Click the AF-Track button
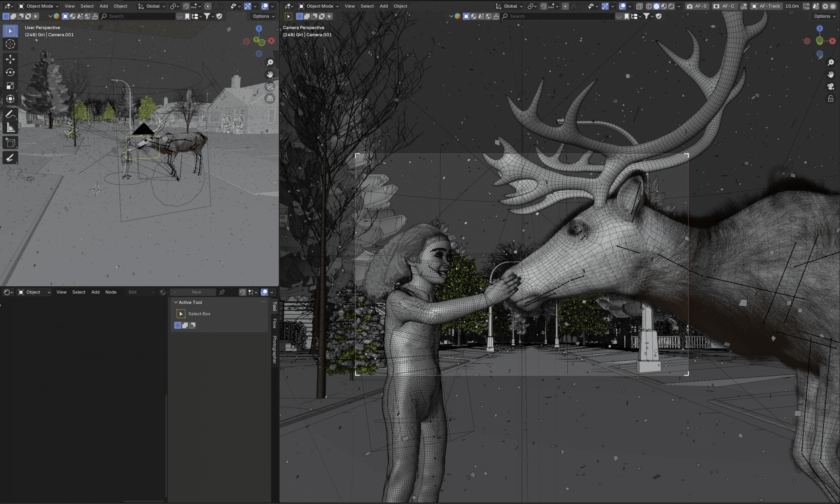This screenshot has height=504, width=840. pyautogui.click(x=766, y=6)
